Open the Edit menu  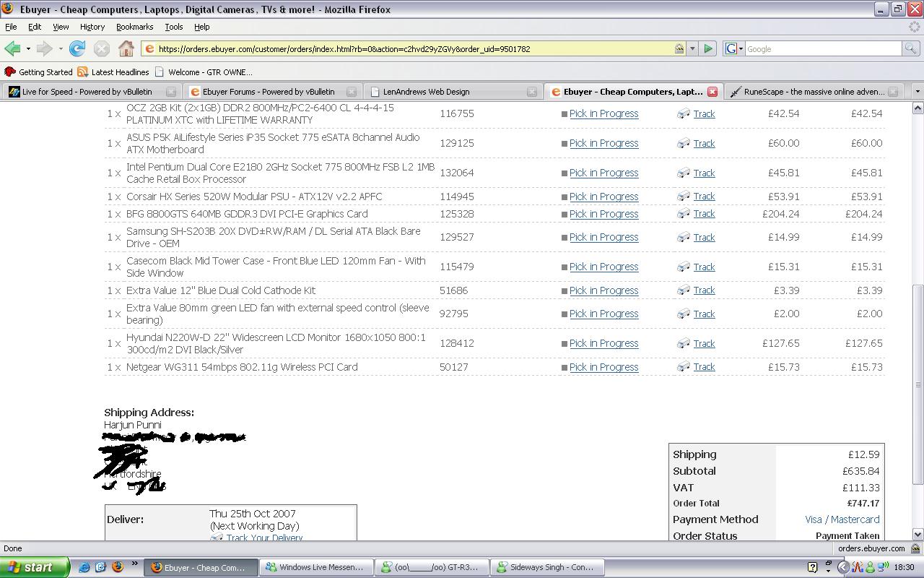click(34, 27)
